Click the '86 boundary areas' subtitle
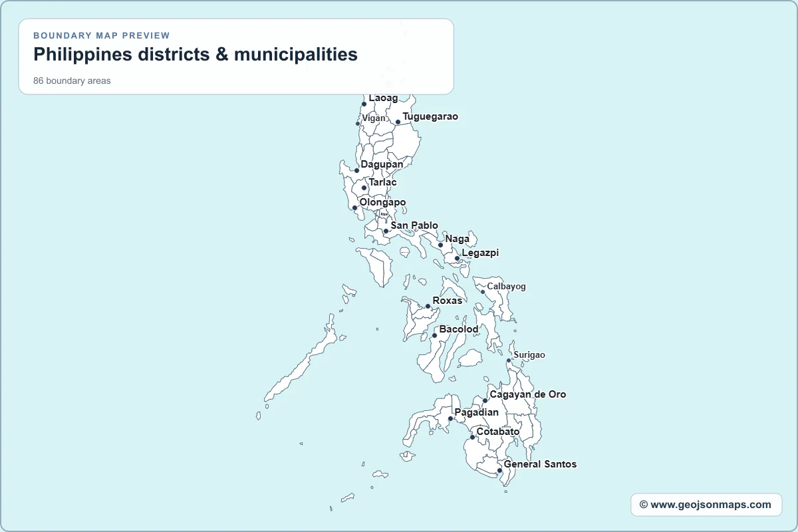This screenshot has width=798, height=532. pyautogui.click(x=72, y=81)
